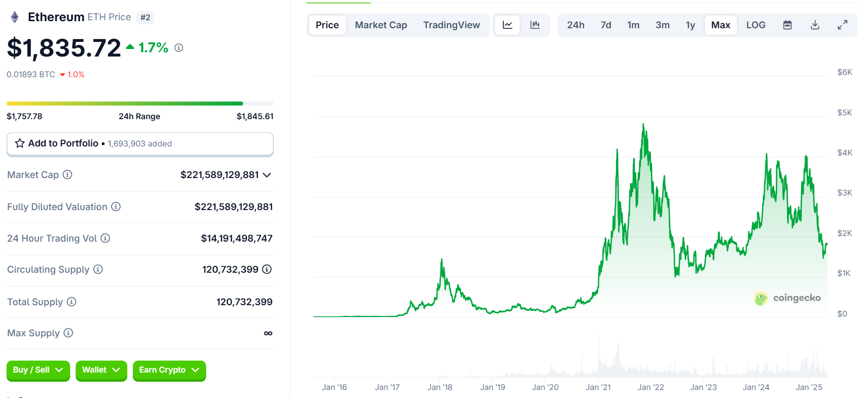Click the infinity Max Supply value

(268, 333)
